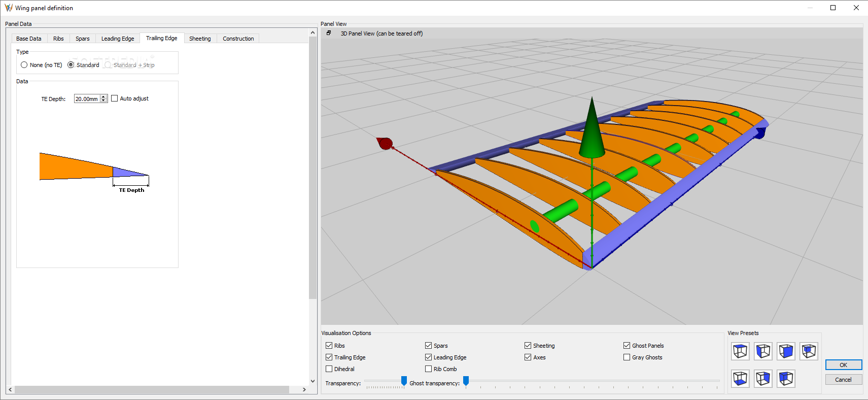Click the scroll left arrow in Panel Data
Viewport: 868px width, 400px height.
pyautogui.click(x=10, y=390)
